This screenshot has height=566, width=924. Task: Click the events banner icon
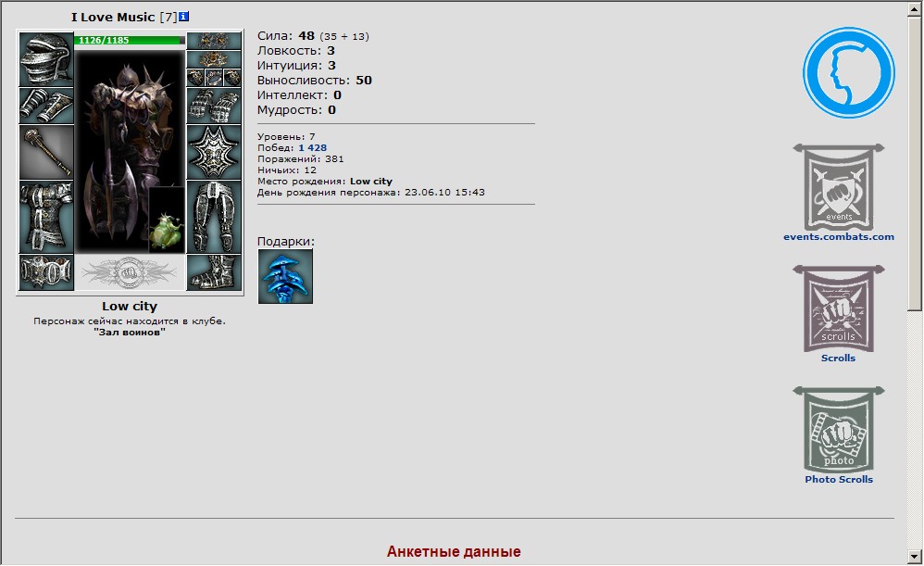(x=839, y=187)
